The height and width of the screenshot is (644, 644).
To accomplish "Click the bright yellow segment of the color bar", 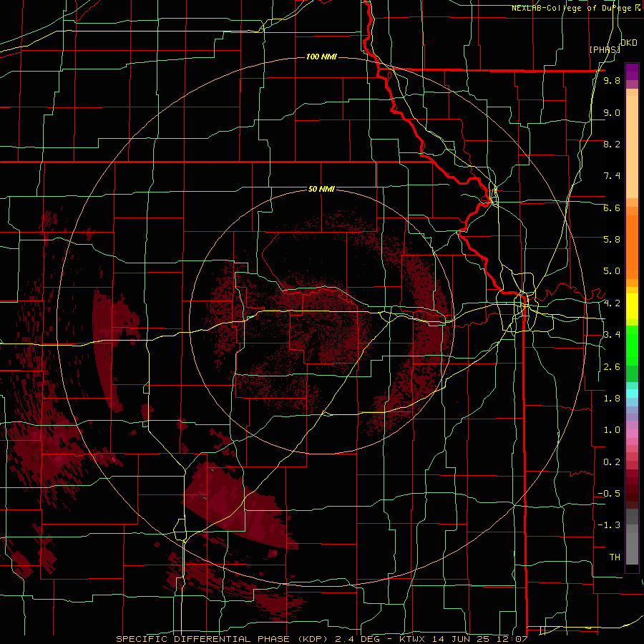I will (632, 306).
